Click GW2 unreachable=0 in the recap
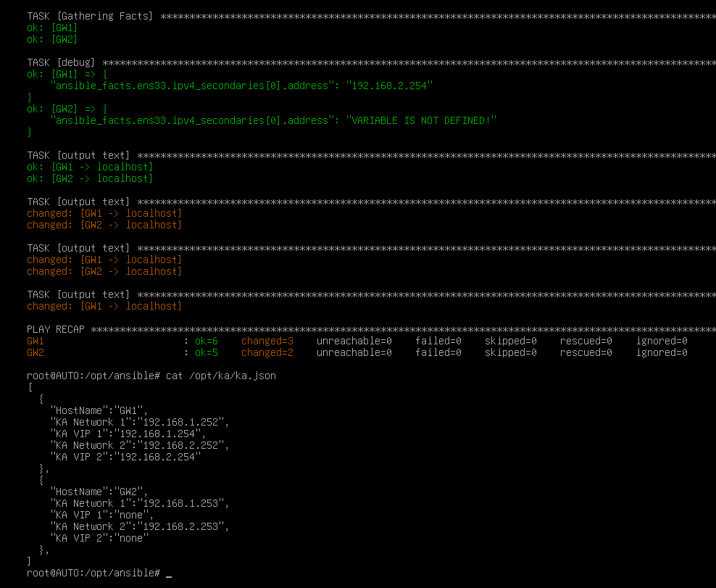Screen dimensions: 716x588 [354, 352]
